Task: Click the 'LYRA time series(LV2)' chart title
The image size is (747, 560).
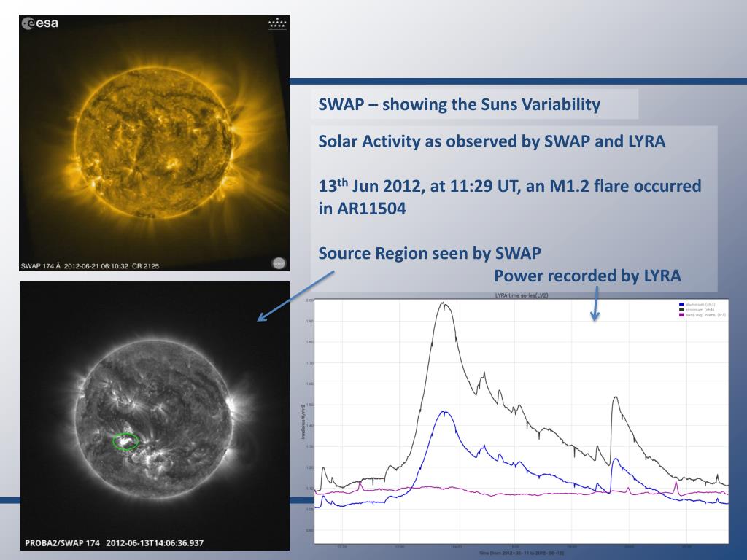Action: 522,295
